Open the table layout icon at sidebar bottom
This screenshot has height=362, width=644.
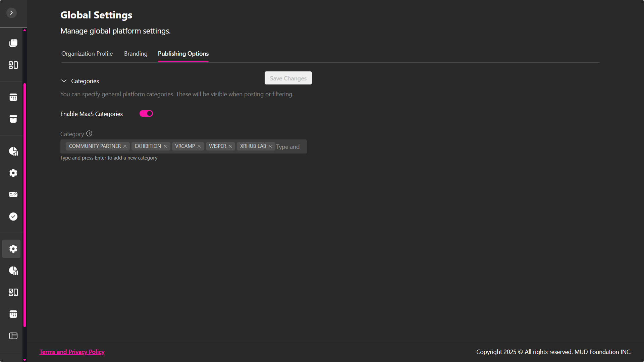click(13, 336)
